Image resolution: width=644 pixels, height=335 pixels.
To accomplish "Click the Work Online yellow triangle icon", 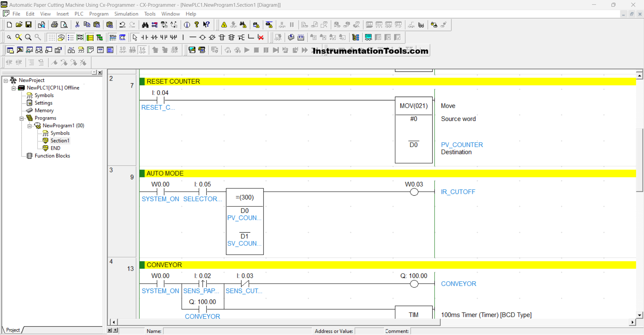I will point(224,25).
